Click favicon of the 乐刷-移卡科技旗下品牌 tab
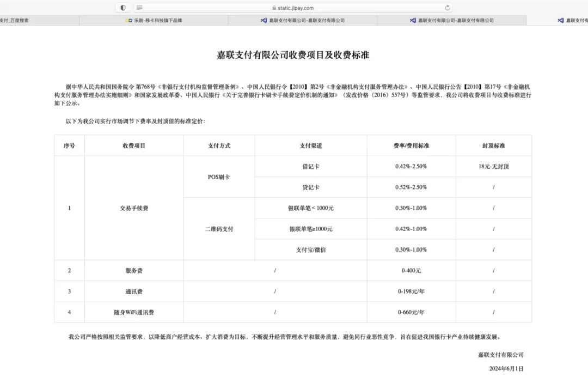588x383 pixels. [129, 21]
